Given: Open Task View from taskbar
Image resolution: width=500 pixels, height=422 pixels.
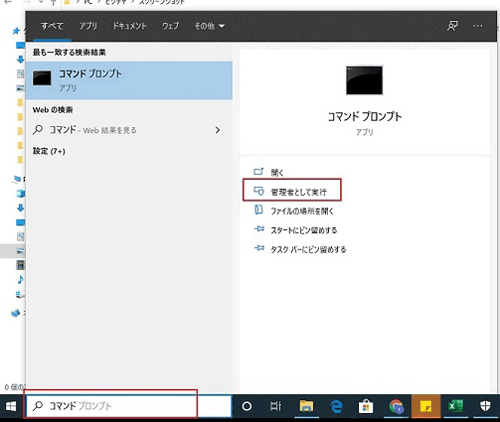Looking at the screenshot, I should [276, 406].
